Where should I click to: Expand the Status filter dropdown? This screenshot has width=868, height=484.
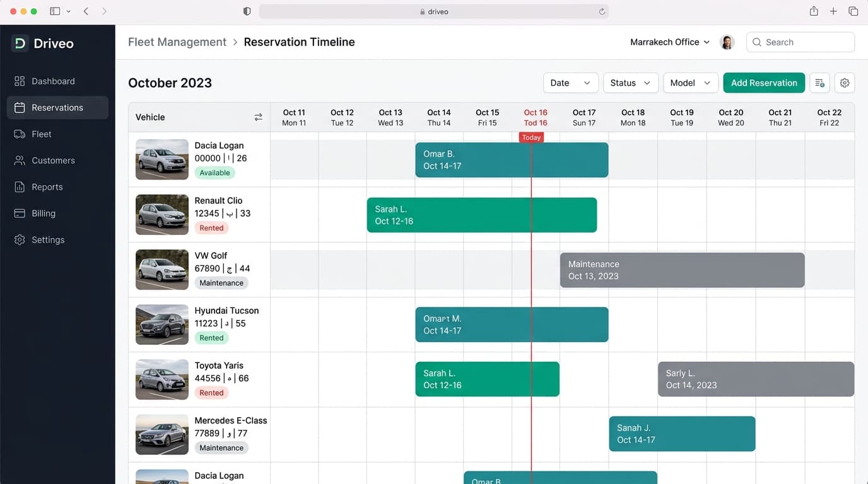click(631, 83)
